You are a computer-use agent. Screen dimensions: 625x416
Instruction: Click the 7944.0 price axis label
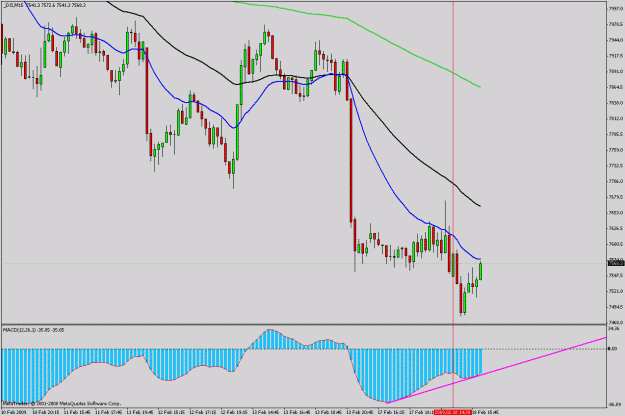coord(616,40)
